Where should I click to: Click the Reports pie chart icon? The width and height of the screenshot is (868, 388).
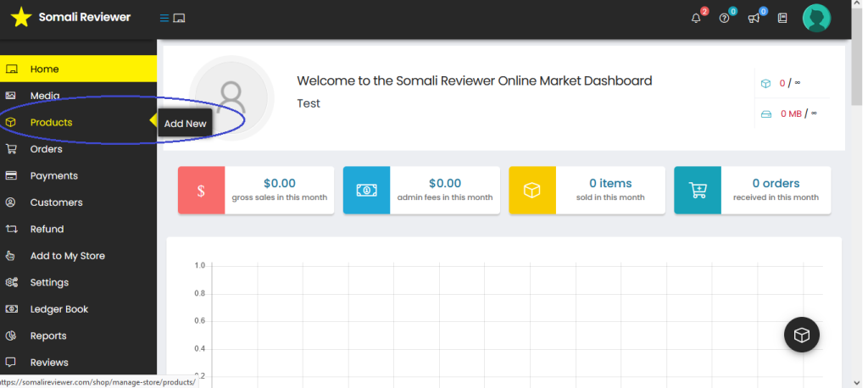pyautogui.click(x=10, y=335)
